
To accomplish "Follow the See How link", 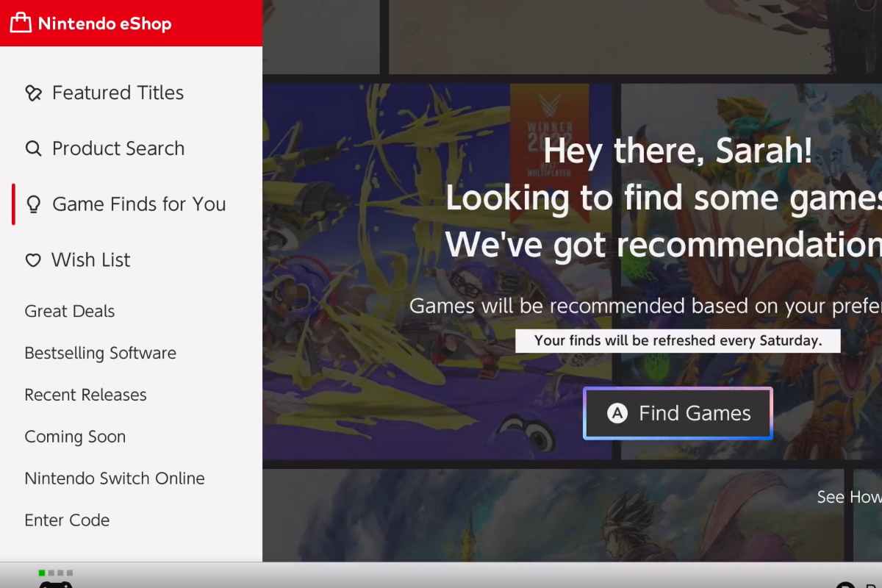I will pyautogui.click(x=849, y=498).
